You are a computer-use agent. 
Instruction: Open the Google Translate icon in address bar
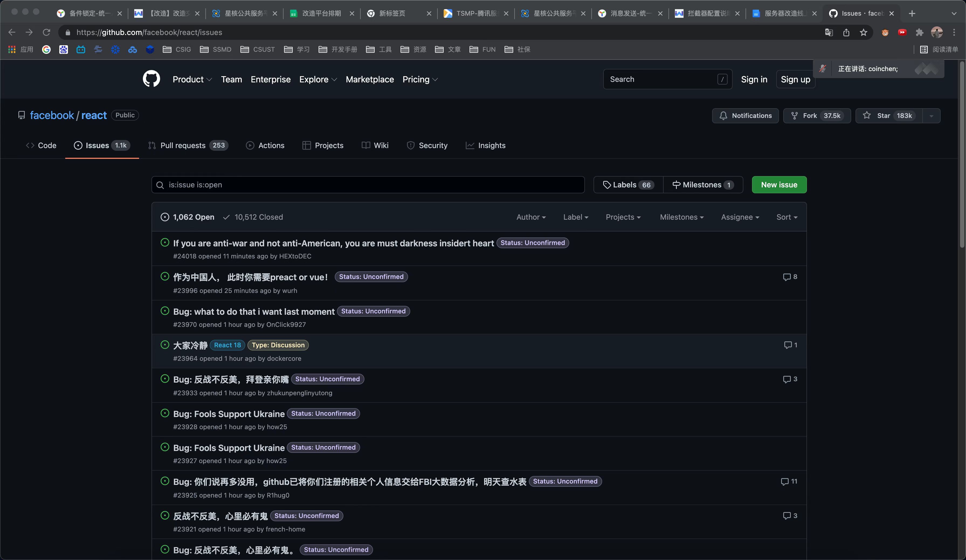829,33
